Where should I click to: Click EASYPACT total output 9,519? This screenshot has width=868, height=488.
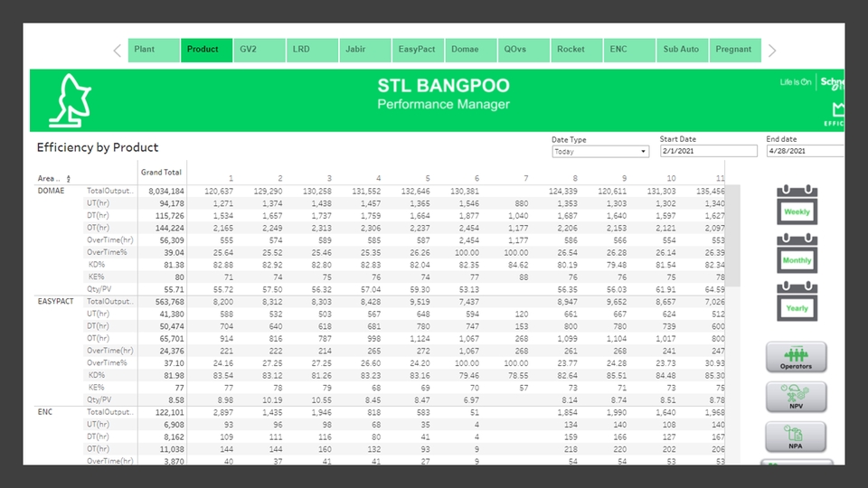(420, 302)
